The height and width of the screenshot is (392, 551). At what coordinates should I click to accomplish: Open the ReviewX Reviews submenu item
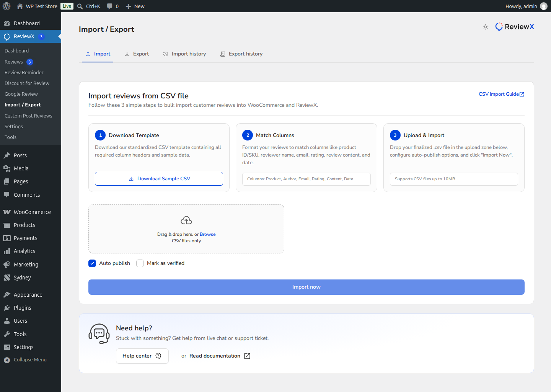14,62
